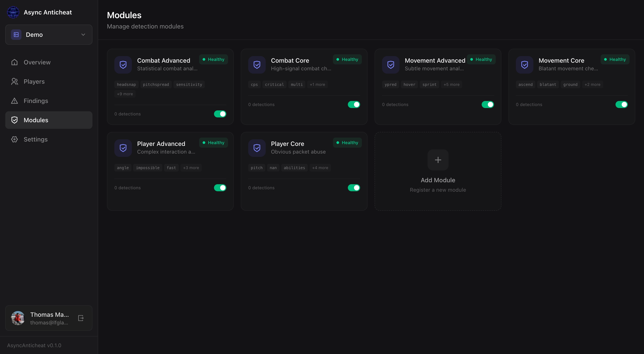644x354 pixels.
Task: Click the Async Anticheat globe logo
Action: click(x=13, y=12)
